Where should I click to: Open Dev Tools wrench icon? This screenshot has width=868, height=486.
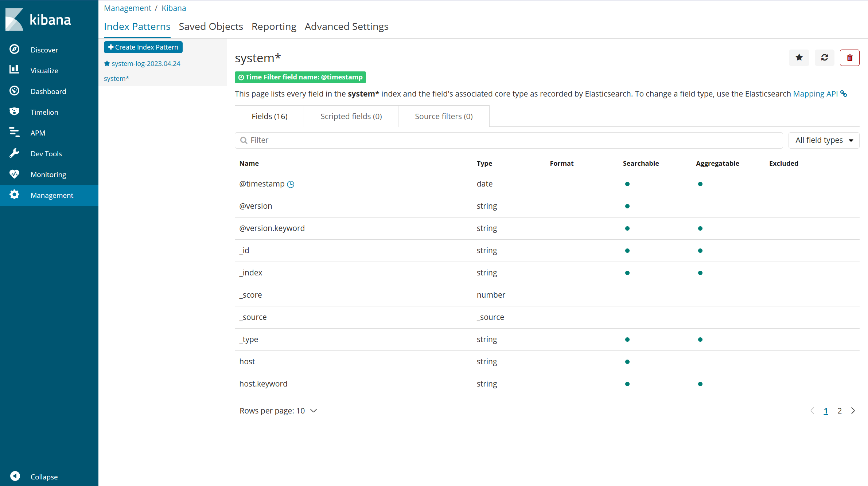pos(15,153)
